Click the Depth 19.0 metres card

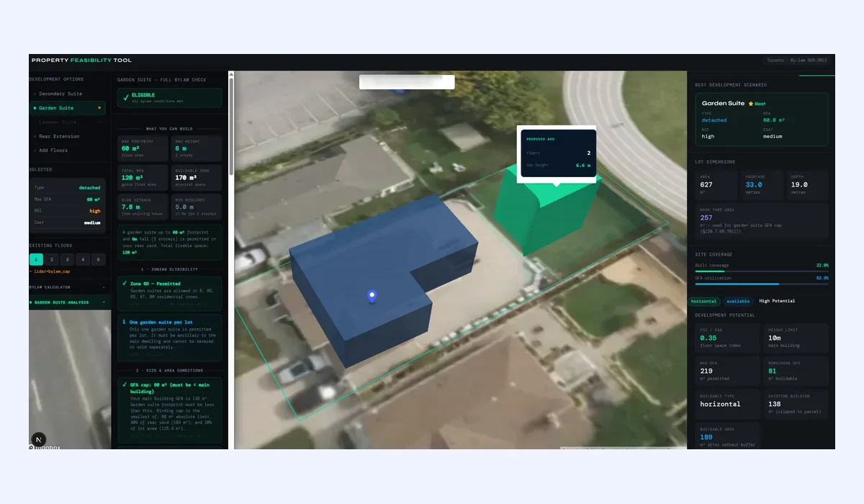coord(807,185)
